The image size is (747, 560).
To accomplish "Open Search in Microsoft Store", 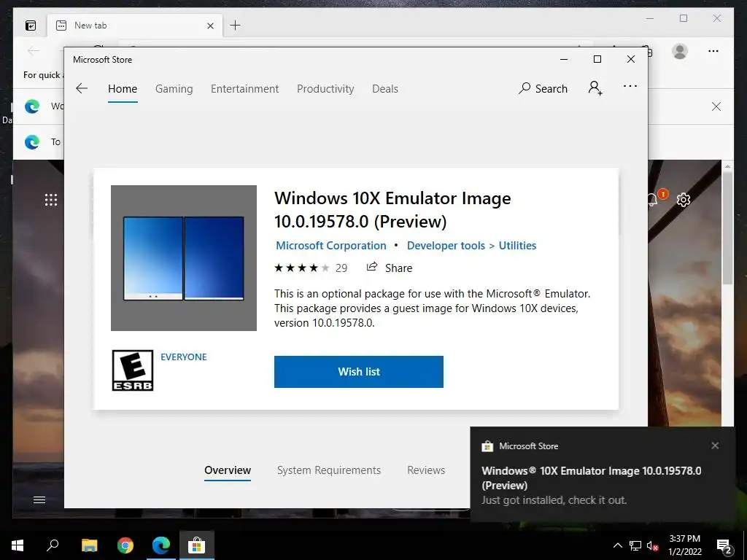I will [543, 88].
